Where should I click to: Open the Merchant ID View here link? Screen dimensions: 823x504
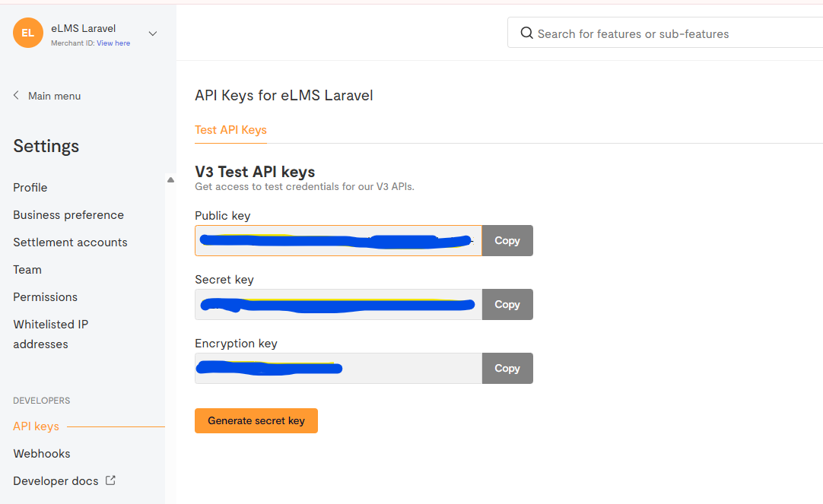pos(113,43)
